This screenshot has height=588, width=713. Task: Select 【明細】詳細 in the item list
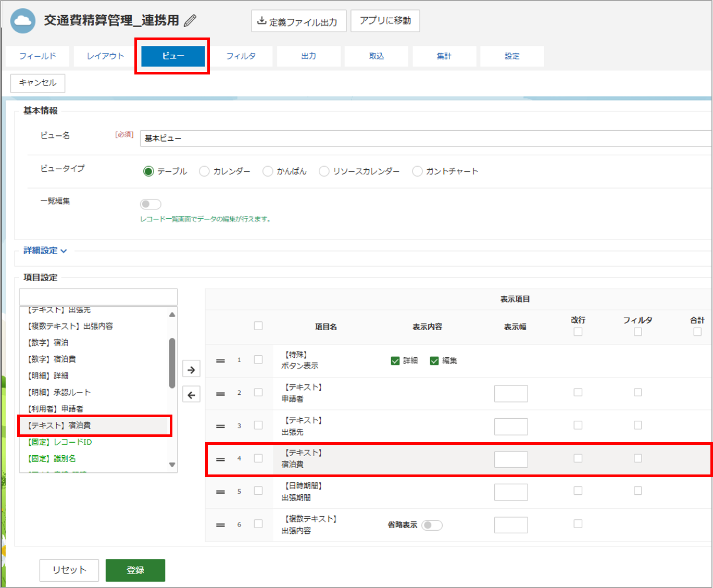pyautogui.click(x=94, y=376)
